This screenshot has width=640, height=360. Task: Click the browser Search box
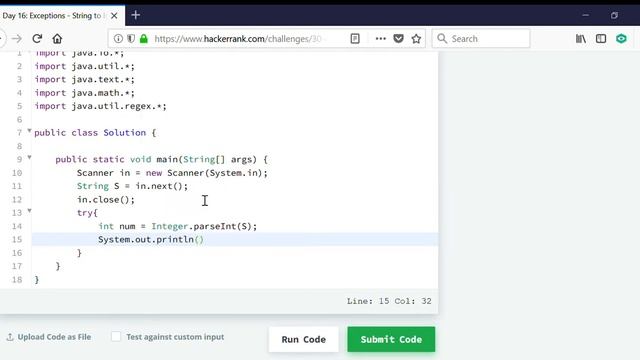[x=481, y=39]
